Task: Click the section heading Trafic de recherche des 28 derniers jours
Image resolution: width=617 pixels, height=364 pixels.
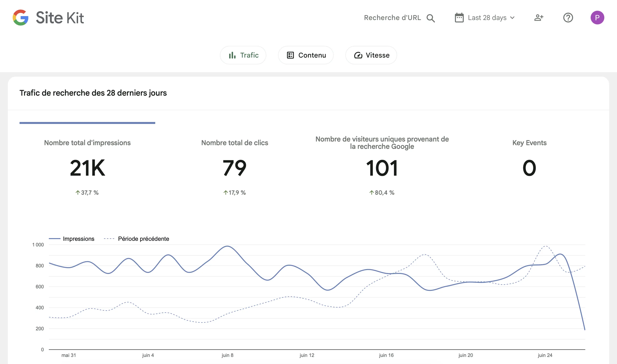Action: [x=93, y=93]
